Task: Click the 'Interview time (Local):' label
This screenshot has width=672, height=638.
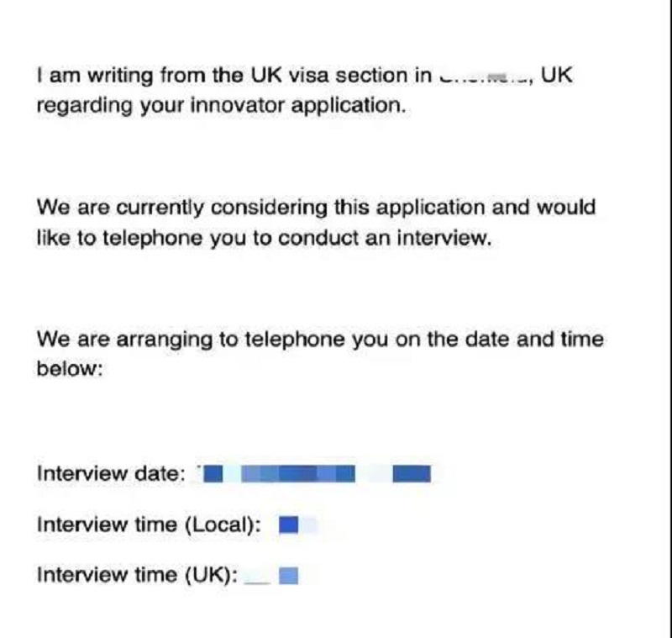Action: tap(149, 525)
